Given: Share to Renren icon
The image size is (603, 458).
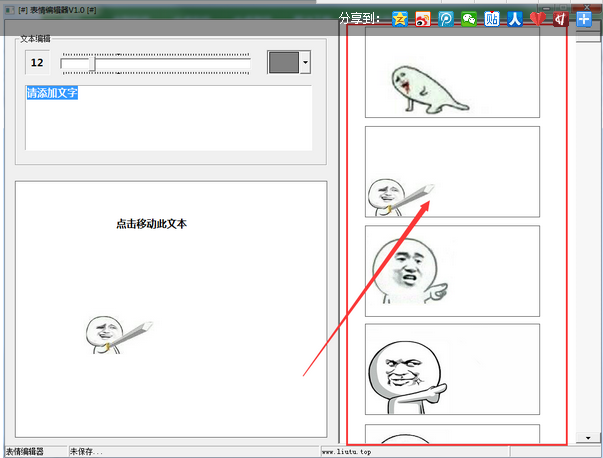Looking at the screenshot, I should coord(515,19).
